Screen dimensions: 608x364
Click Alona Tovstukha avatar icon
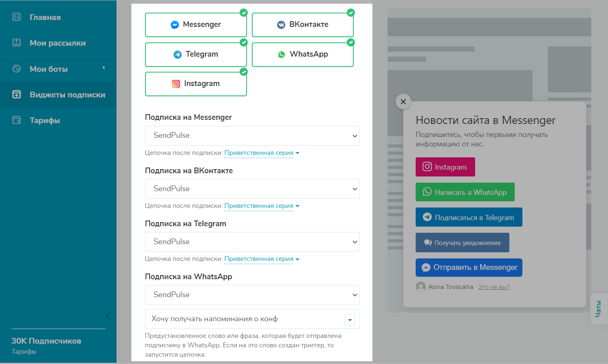(x=421, y=287)
